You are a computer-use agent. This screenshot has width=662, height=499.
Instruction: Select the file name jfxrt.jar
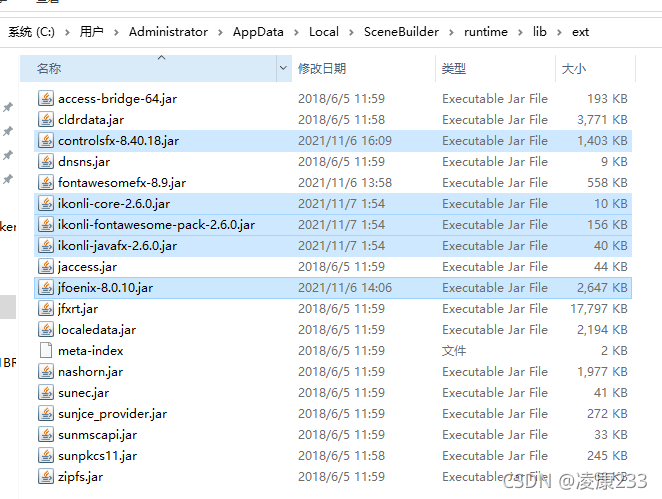tap(78, 309)
